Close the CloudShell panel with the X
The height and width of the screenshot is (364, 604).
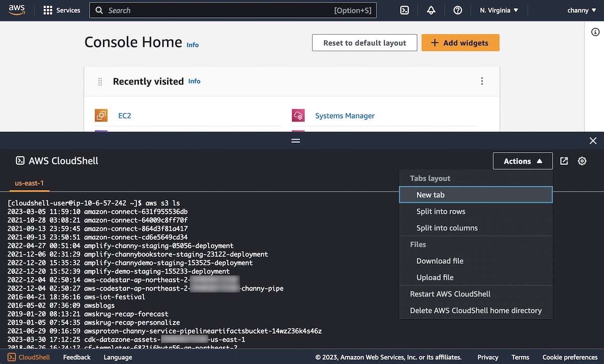[x=593, y=141]
